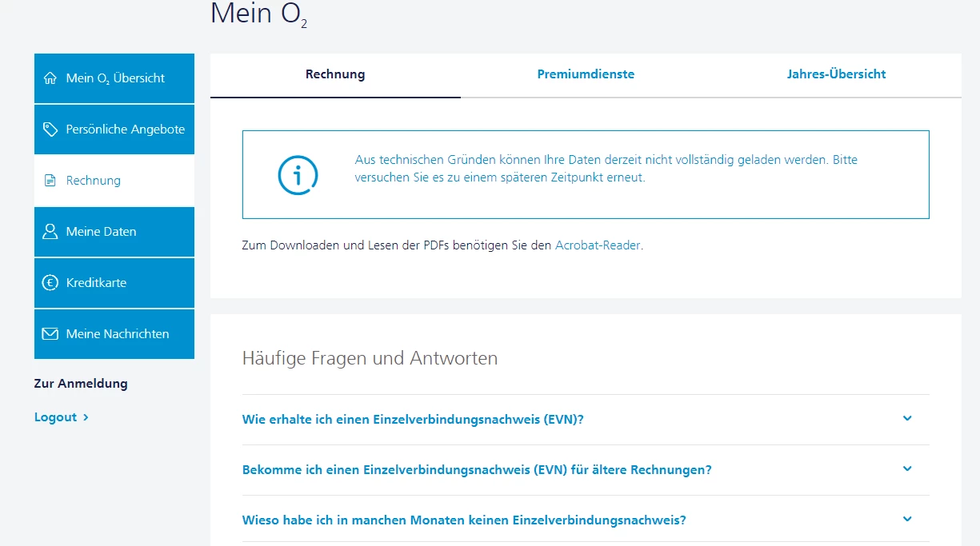The width and height of the screenshot is (980, 546).
Task: Click the info circle icon in the notice box
Action: [x=298, y=174]
